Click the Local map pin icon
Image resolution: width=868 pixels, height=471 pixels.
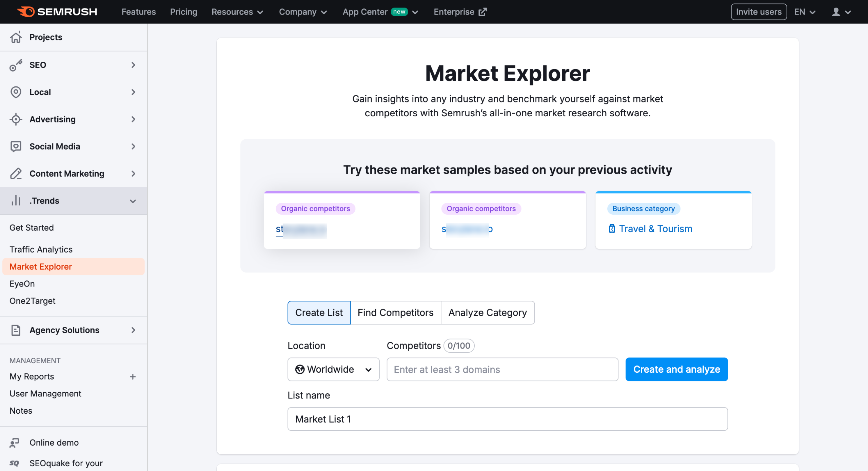[x=16, y=92]
